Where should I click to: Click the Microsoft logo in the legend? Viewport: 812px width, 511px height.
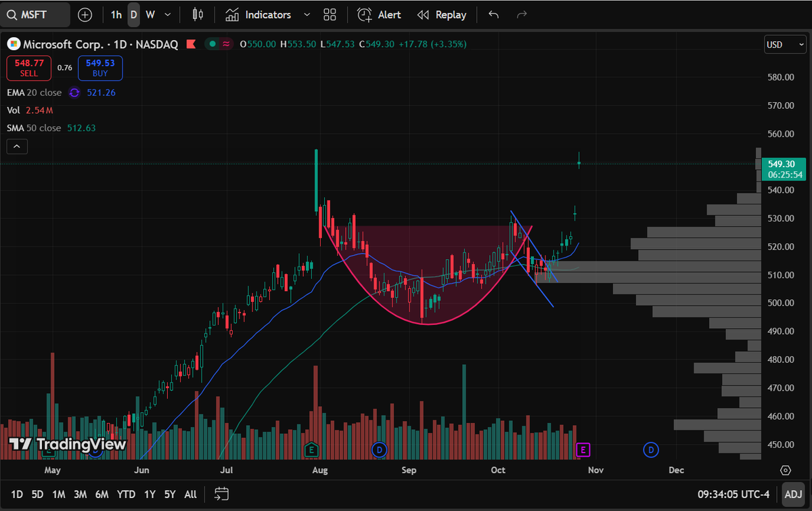14,44
